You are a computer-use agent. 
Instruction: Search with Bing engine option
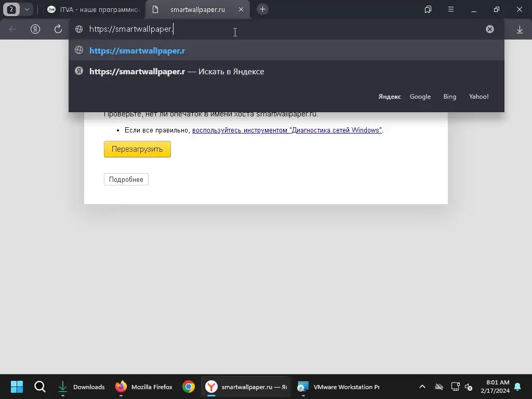[x=449, y=97]
